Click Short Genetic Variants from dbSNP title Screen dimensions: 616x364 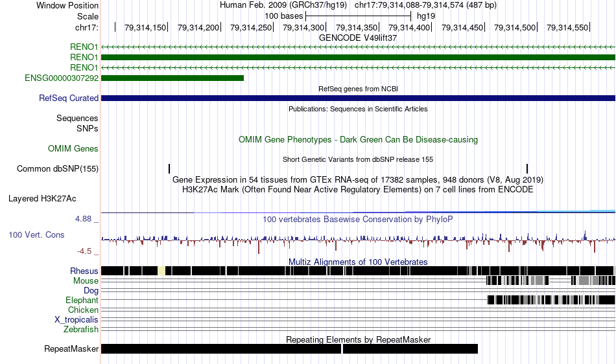358,159
